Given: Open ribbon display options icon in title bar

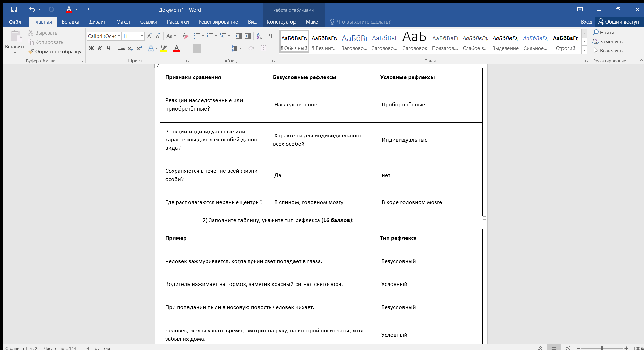Looking at the screenshot, I should pos(580,10).
